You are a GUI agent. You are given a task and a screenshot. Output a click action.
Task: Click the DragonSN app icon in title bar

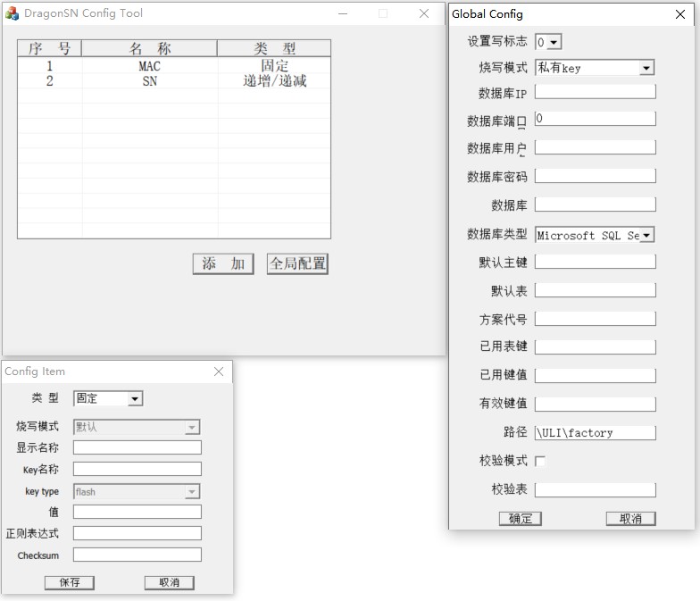tap(12, 13)
